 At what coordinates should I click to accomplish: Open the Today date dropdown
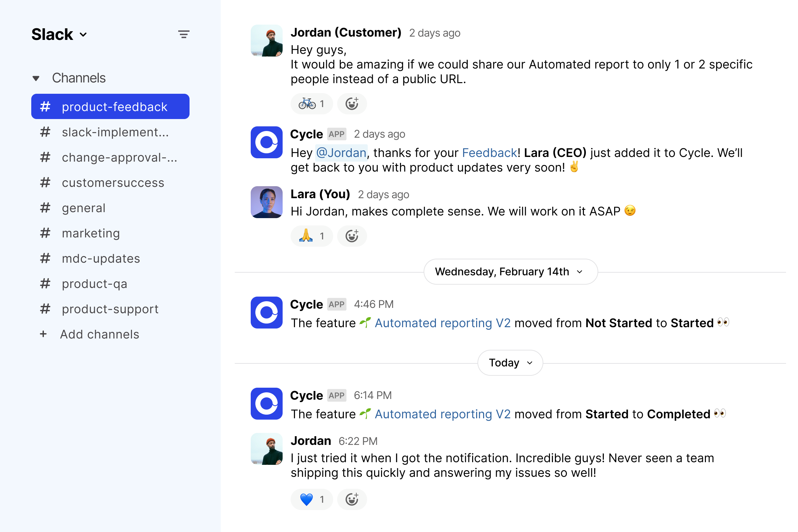510,363
